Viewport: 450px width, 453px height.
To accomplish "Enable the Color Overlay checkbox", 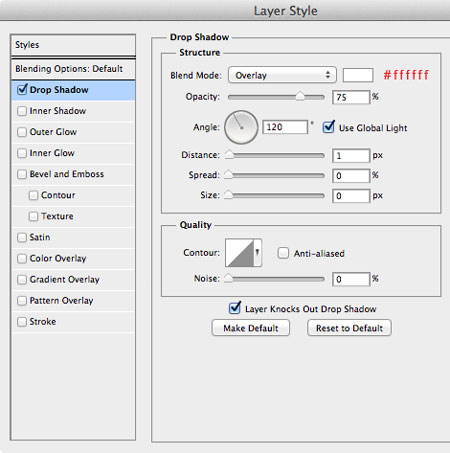I will point(22,259).
